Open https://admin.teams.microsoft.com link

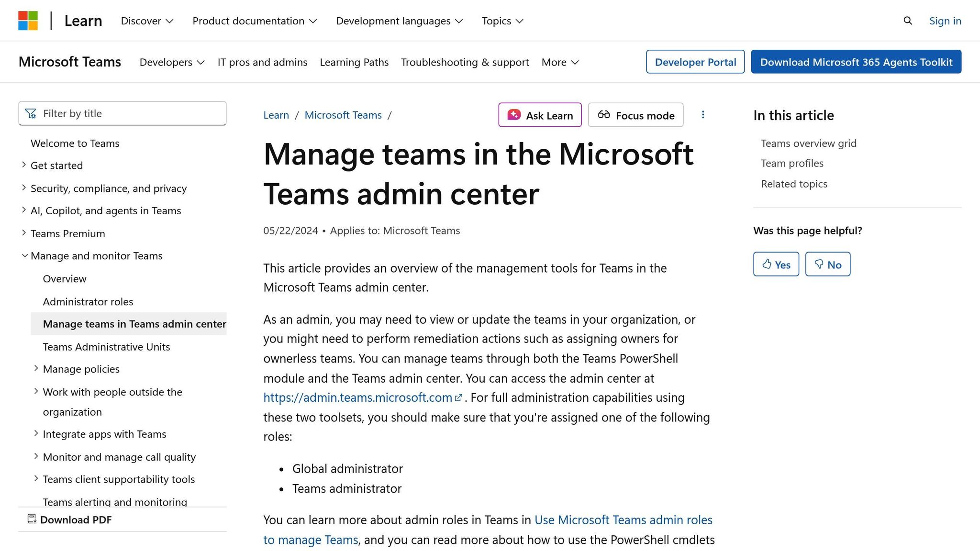358,397
